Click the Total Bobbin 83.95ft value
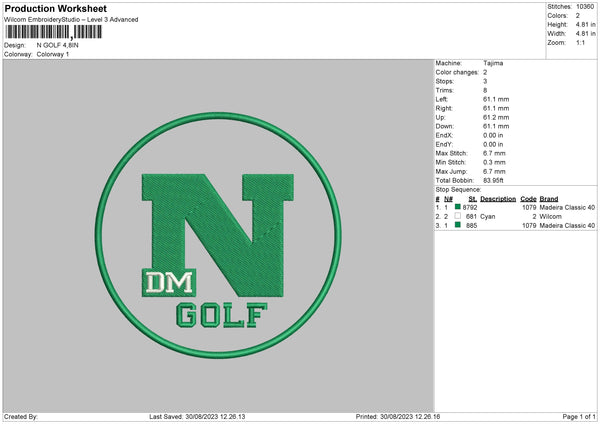The image size is (600, 424). point(496,178)
